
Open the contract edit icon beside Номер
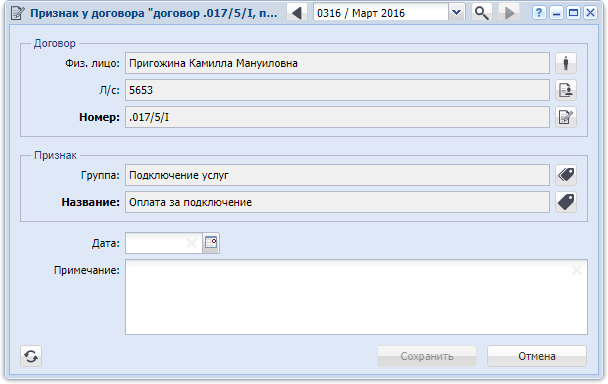coord(566,117)
